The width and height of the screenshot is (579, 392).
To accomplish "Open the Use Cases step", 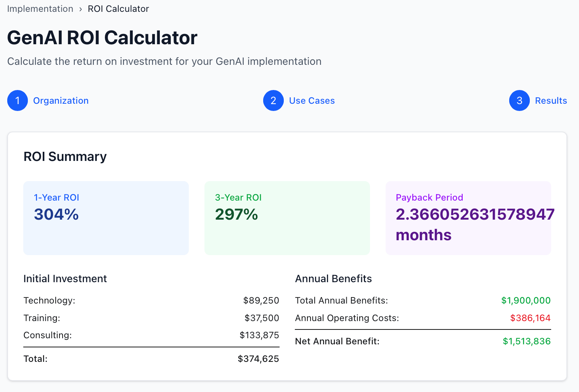I will coord(312,101).
